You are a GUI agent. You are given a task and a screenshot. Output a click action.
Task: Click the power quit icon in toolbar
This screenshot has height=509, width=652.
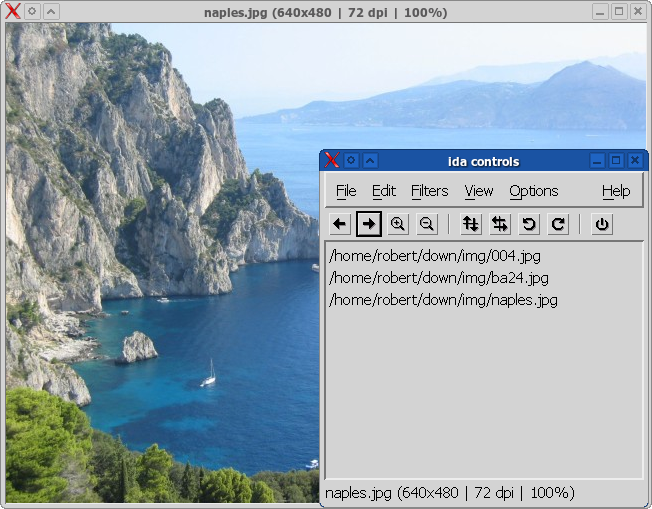(x=602, y=224)
